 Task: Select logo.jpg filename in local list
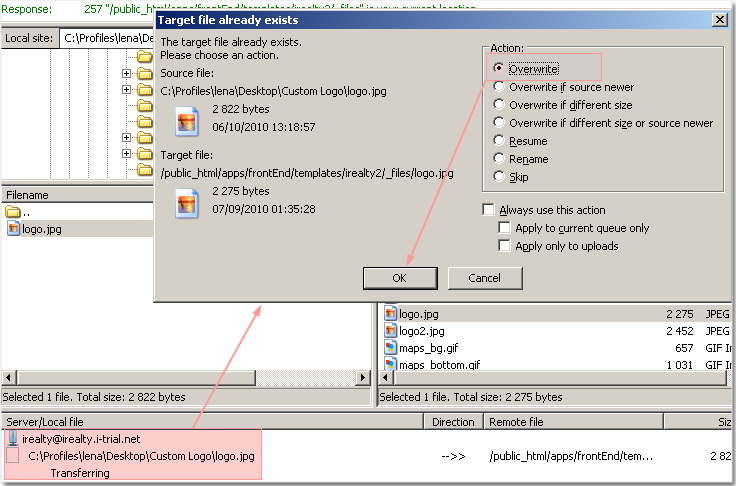coord(42,229)
